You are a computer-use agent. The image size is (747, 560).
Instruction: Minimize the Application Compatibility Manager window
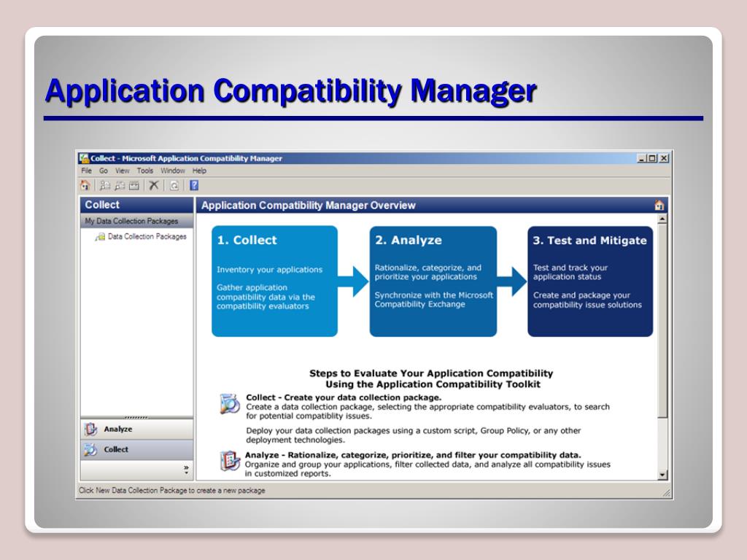tap(641, 158)
